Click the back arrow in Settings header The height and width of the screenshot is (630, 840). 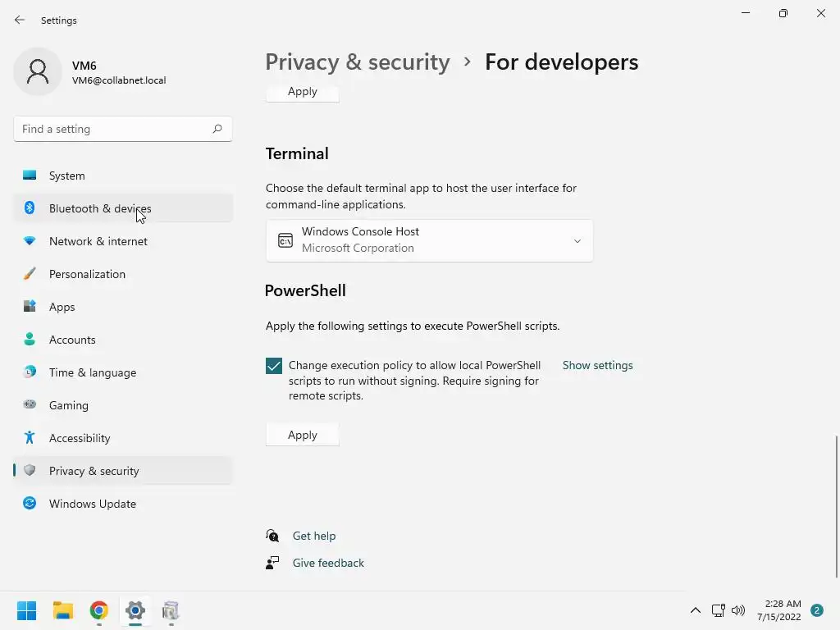pos(20,20)
